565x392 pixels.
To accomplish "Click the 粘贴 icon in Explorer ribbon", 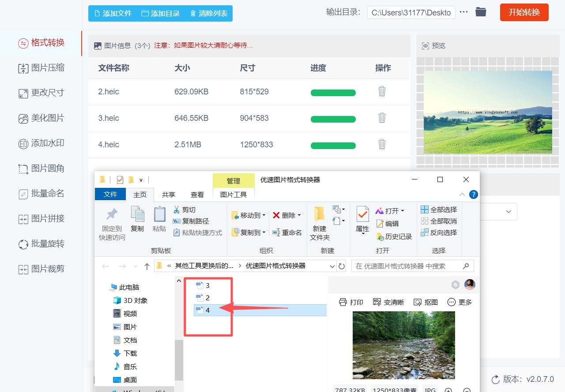I will (159, 219).
